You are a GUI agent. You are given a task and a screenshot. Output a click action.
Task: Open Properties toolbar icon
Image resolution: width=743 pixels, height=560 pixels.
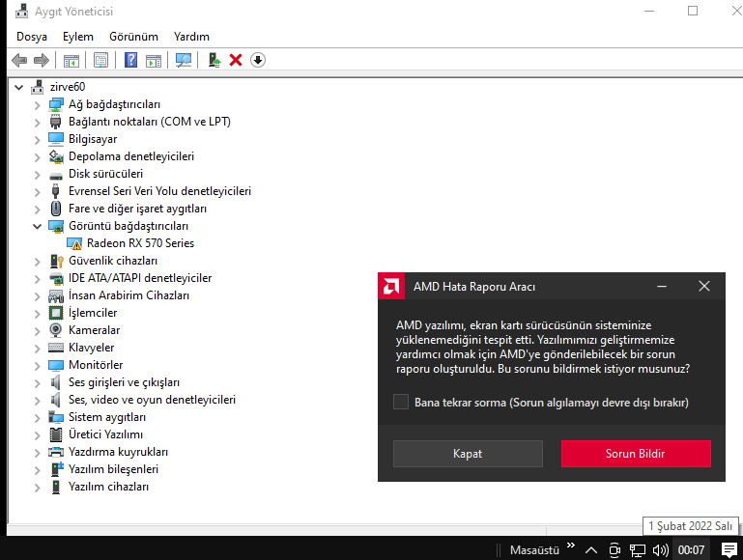click(x=100, y=60)
